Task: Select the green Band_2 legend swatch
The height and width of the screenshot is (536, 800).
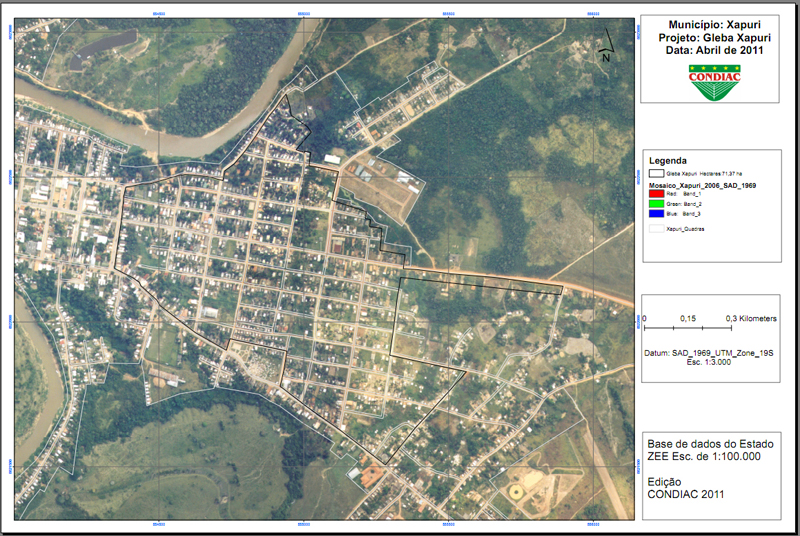Action: click(x=656, y=203)
